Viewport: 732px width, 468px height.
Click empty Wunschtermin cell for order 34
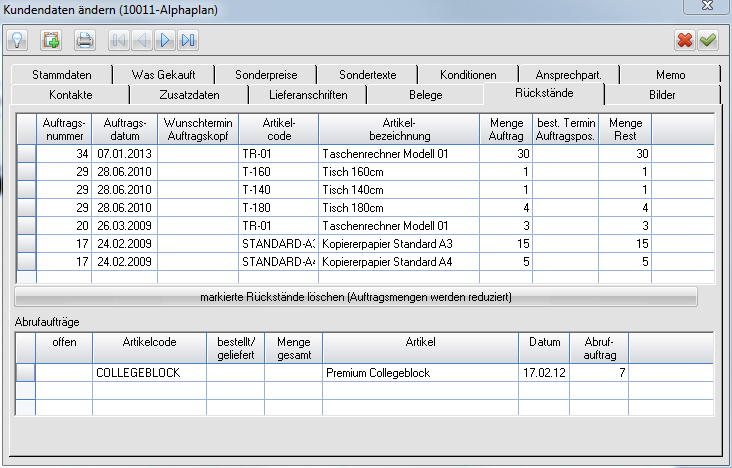click(198, 154)
